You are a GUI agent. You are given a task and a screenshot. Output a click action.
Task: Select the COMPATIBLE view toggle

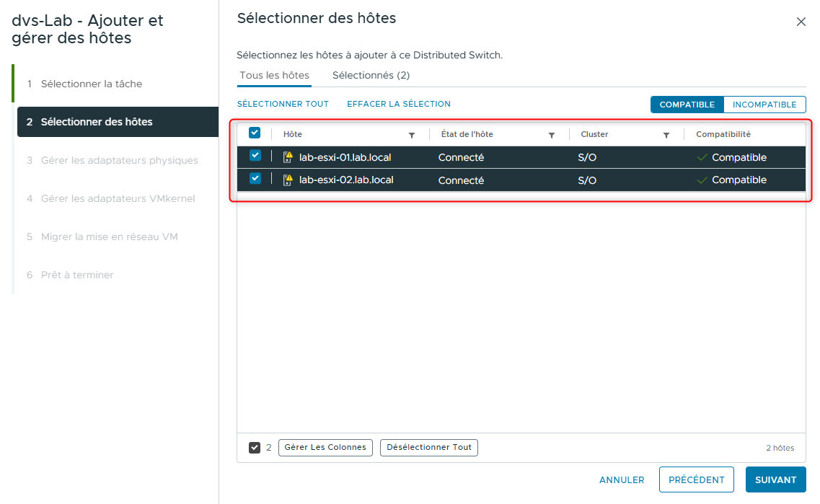coord(687,105)
